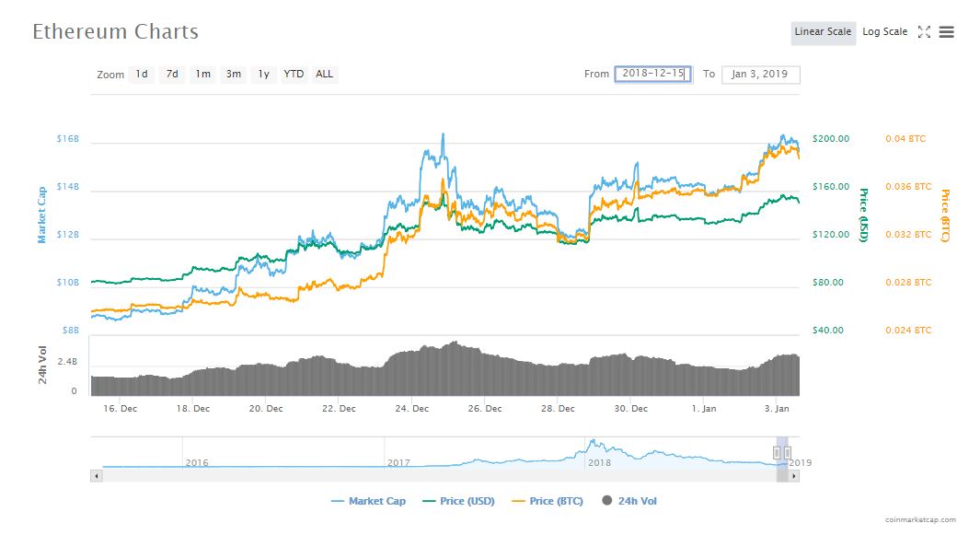The width and height of the screenshot is (980, 535).
Task: Toggle the Market Cap legend series
Action: click(368, 501)
